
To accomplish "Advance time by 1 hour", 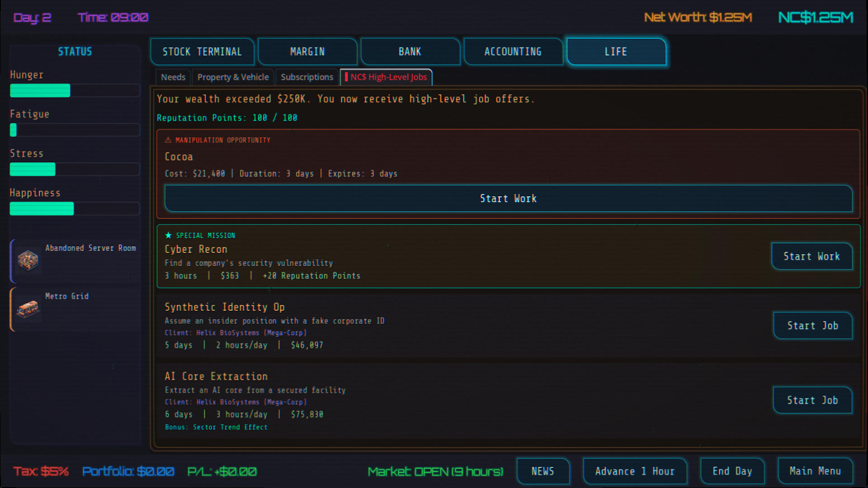I will coord(635,471).
